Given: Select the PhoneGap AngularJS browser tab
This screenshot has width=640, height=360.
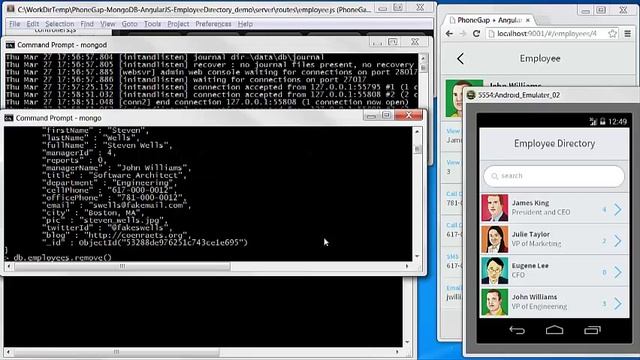Looking at the screenshot, I should pos(489,20).
